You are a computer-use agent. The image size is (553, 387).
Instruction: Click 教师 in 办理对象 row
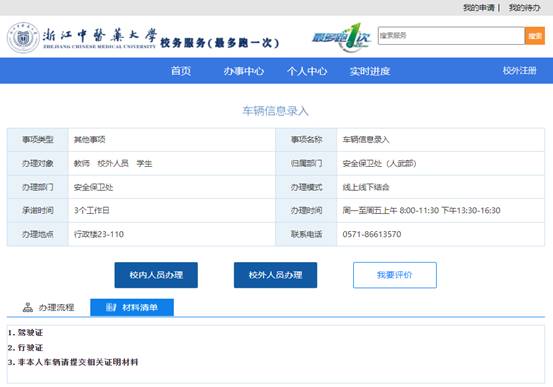tap(81, 163)
